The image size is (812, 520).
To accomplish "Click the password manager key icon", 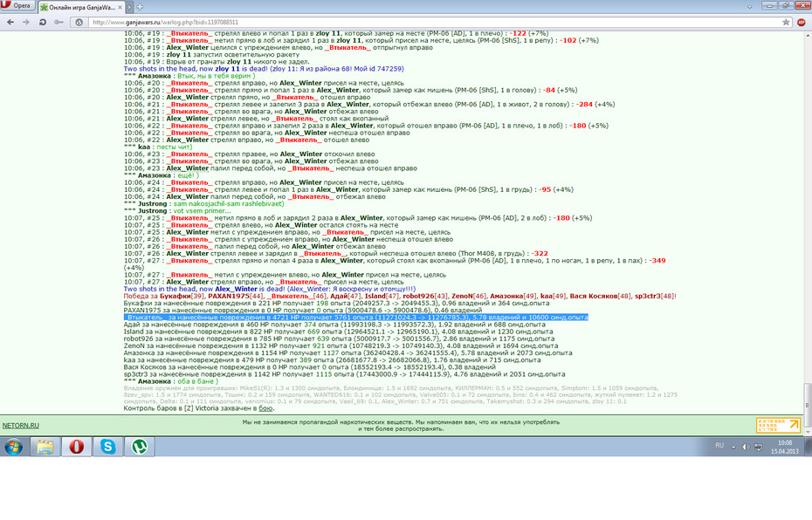I will 59,23.
